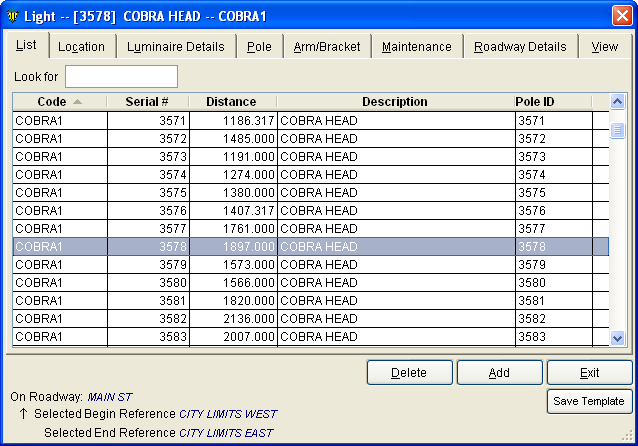Click the scroll down arrow of list
This screenshot has width=638, height=446.
tap(617, 338)
